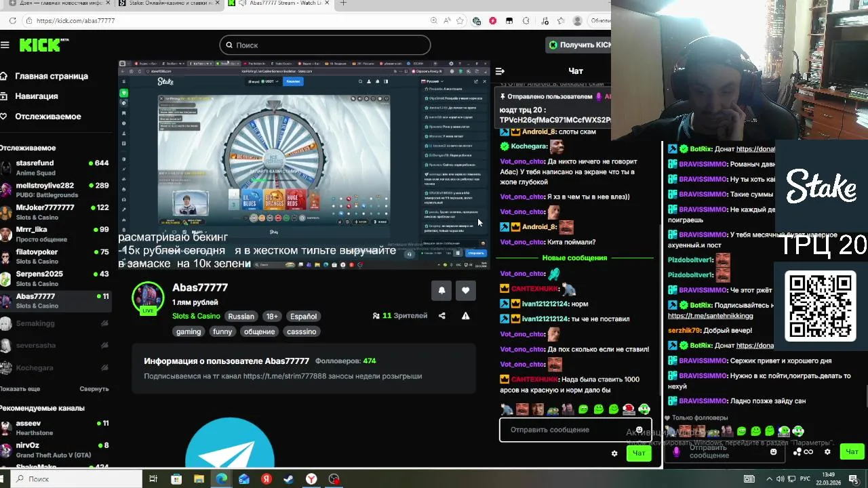
Task: Switch to Дзен browser tab
Action: coord(58,3)
